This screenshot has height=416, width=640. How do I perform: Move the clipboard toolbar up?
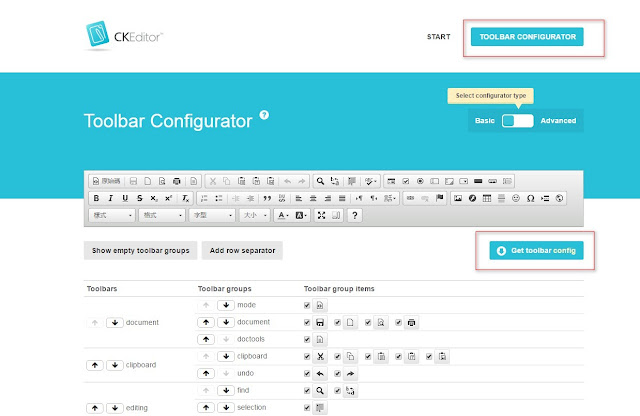95,365
